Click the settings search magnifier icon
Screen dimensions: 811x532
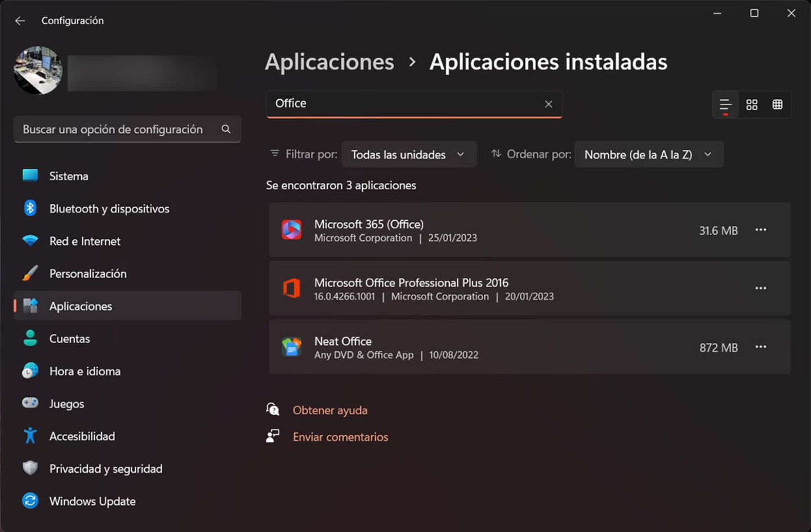(226, 129)
